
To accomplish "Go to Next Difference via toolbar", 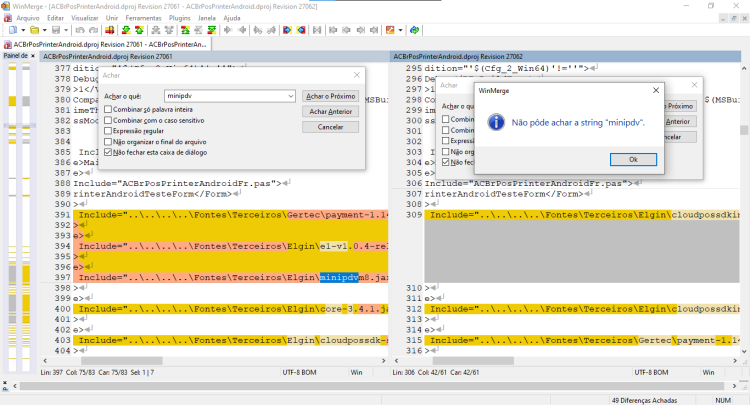I will tap(126, 30).
